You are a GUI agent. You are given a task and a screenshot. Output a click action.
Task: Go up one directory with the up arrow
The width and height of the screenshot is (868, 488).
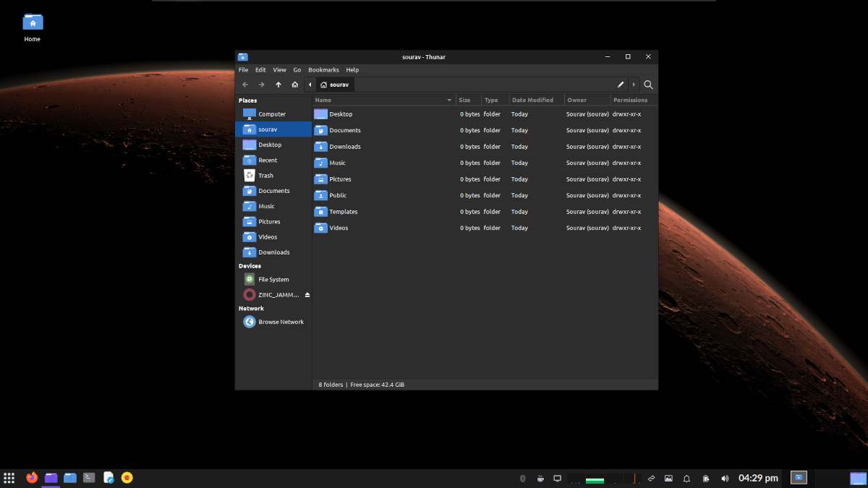point(278,85)
